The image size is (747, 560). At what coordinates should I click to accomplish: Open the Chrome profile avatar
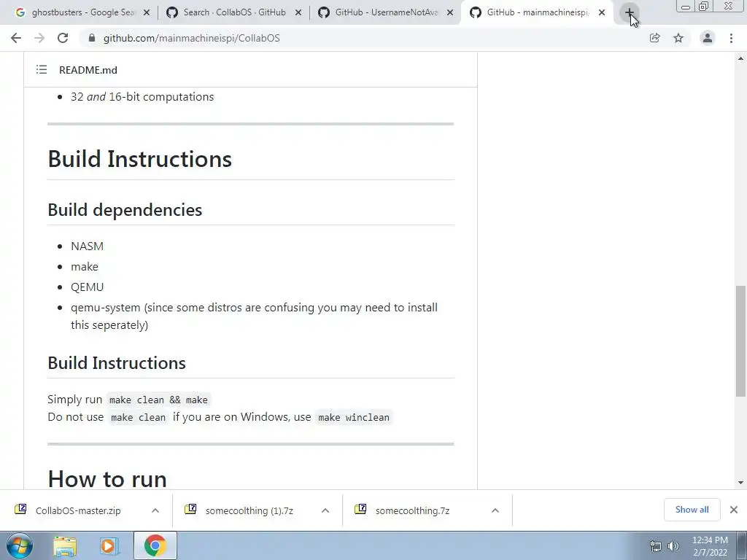coord(708,38)
